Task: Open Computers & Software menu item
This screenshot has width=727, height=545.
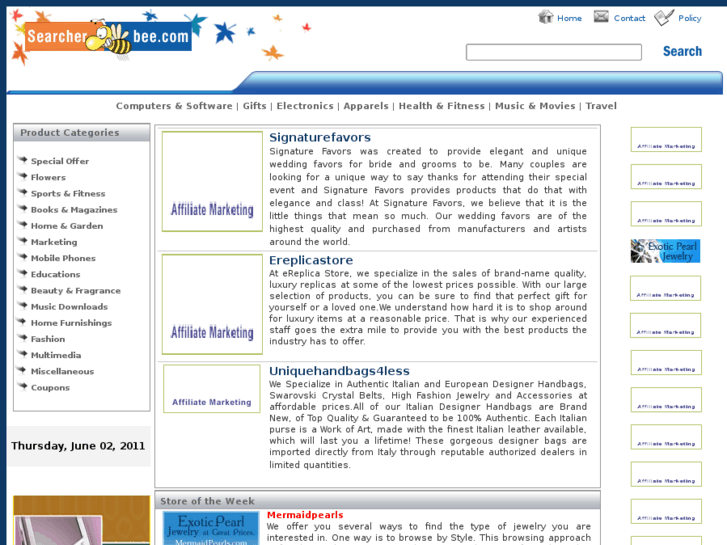Action: tap(174, 106)
